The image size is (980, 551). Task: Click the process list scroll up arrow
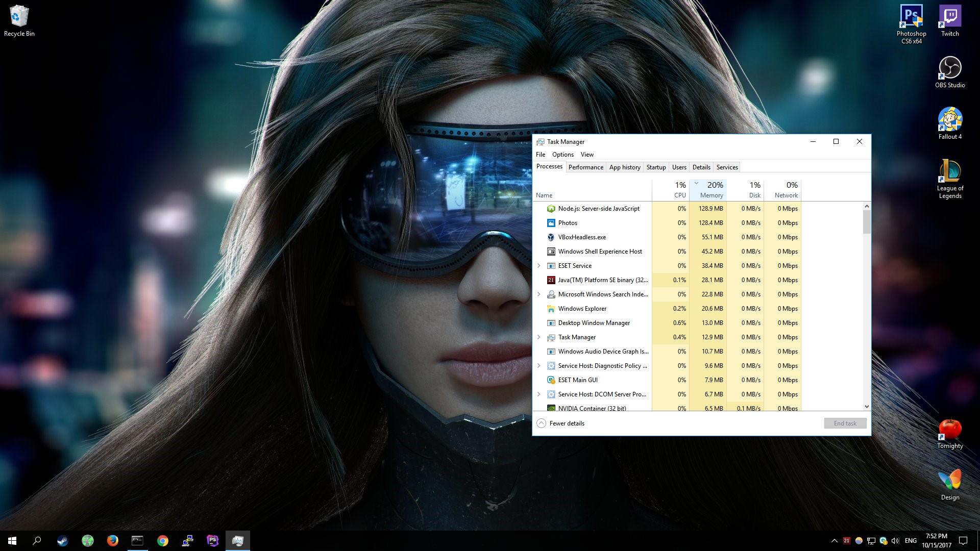(x=867, y=206)
